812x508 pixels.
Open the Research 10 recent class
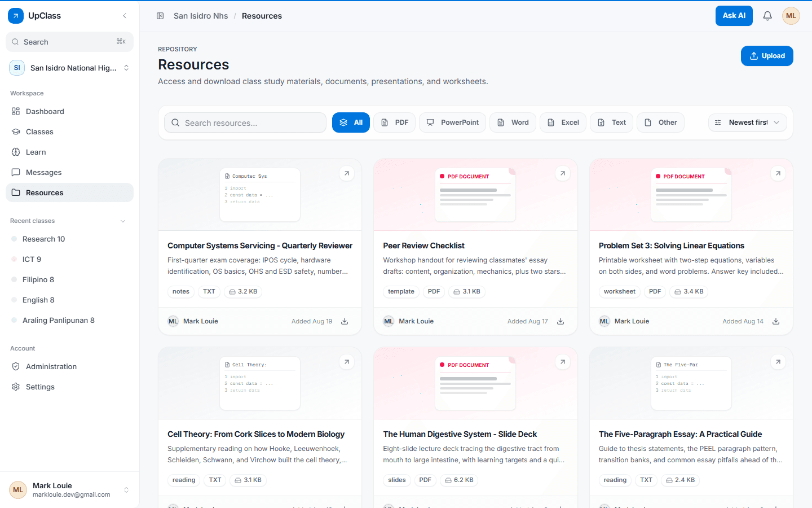pos(69,239)
